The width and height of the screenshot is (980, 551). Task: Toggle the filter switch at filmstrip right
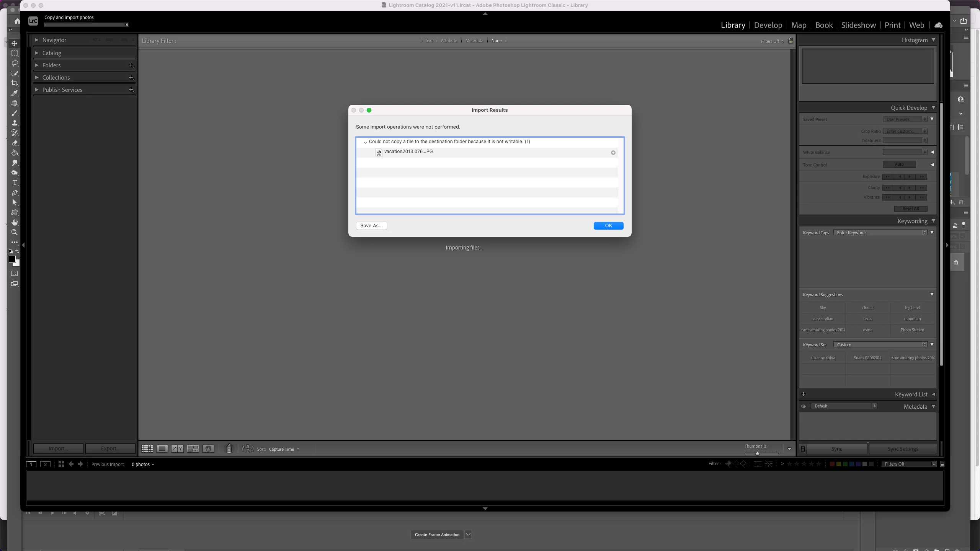[x=942, y=464]
